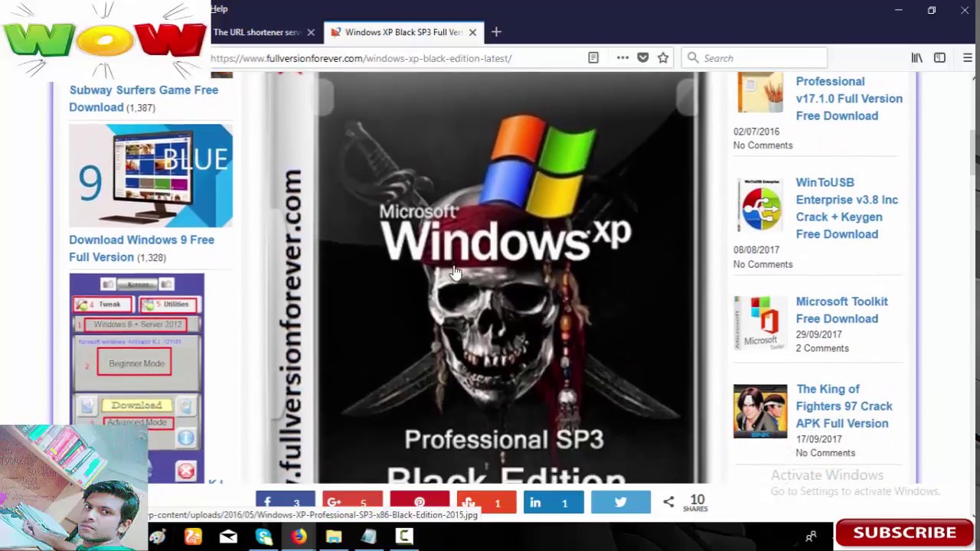Open '2 Comments' under Microsoft Toolkit
Viewport: 980px width, 551px height.
822,348
